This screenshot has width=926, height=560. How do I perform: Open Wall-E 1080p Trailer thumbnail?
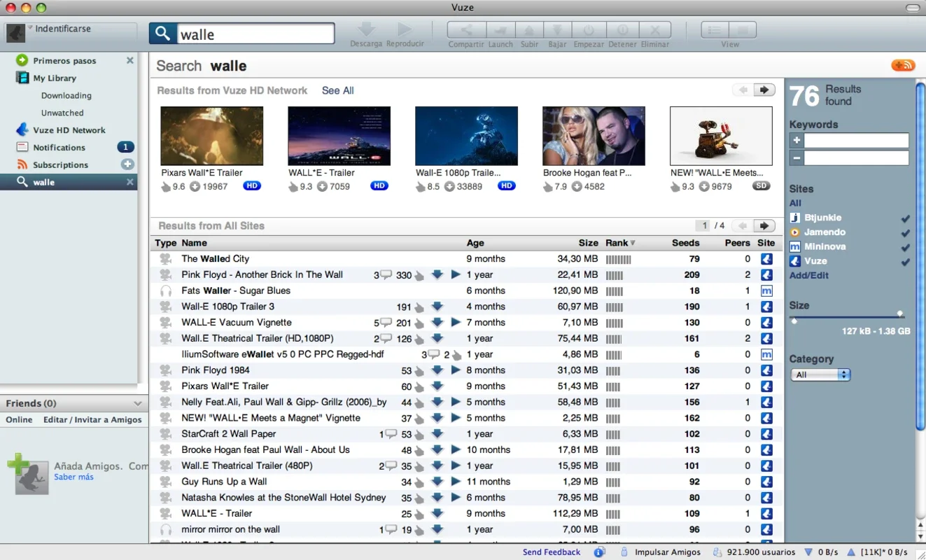466,136
